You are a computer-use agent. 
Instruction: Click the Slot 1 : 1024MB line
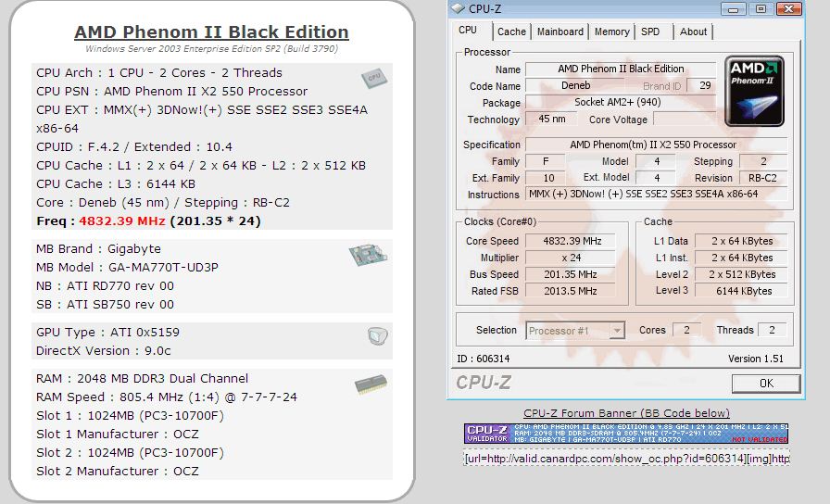tap(131, 416)
